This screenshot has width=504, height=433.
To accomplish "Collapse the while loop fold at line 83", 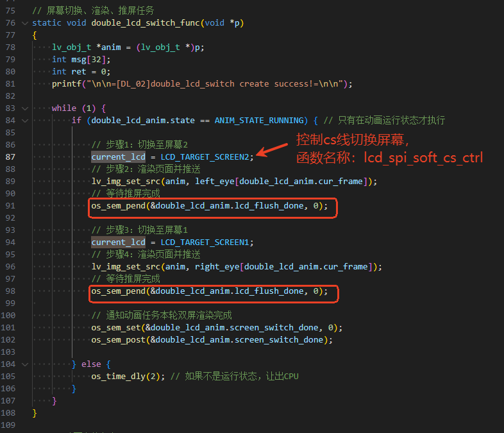I will pos(25,108).
